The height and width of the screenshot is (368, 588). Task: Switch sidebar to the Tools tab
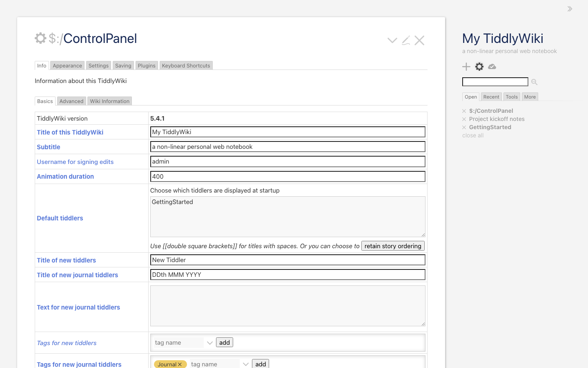pyautogui.click(x=512, y=97)
